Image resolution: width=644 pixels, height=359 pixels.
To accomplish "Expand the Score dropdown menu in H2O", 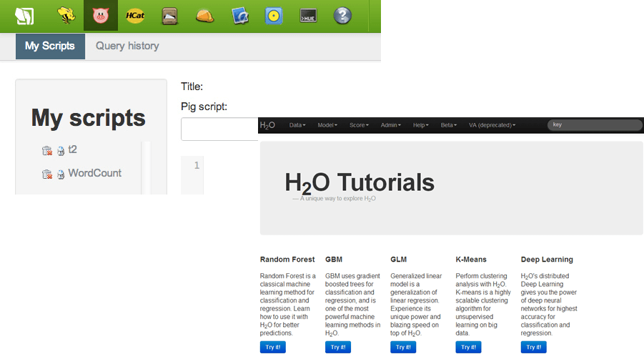I will click(359, 125).
